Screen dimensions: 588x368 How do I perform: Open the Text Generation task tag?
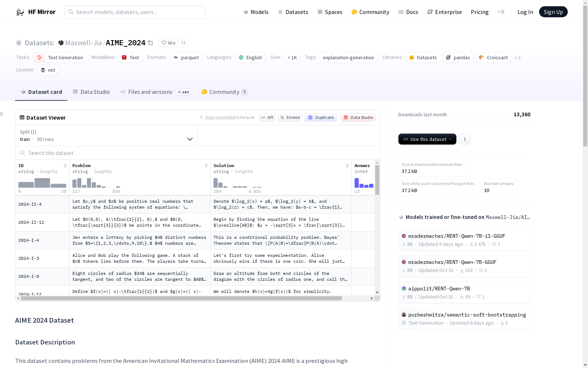pyautogui.click(x=60, y=57)
